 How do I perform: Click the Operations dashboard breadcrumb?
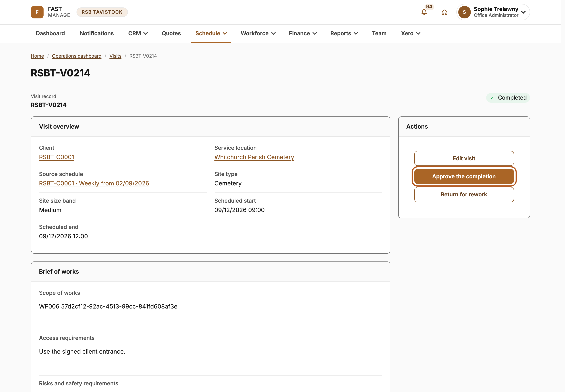pos(77,56)
